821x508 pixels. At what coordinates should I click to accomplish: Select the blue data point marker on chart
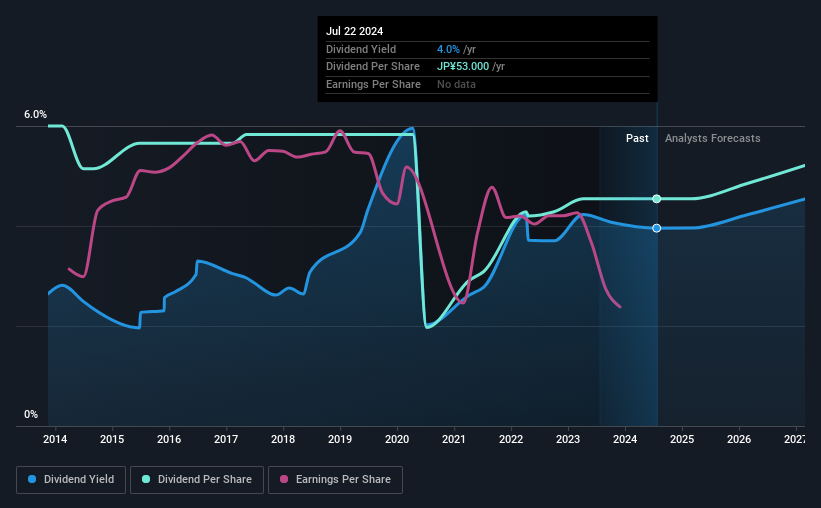[x=657, y=228]
